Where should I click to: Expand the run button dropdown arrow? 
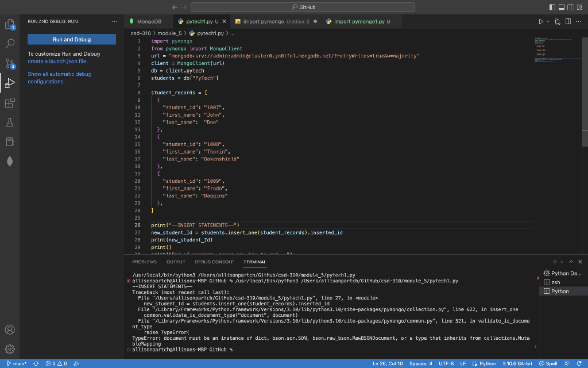[548, 21]
